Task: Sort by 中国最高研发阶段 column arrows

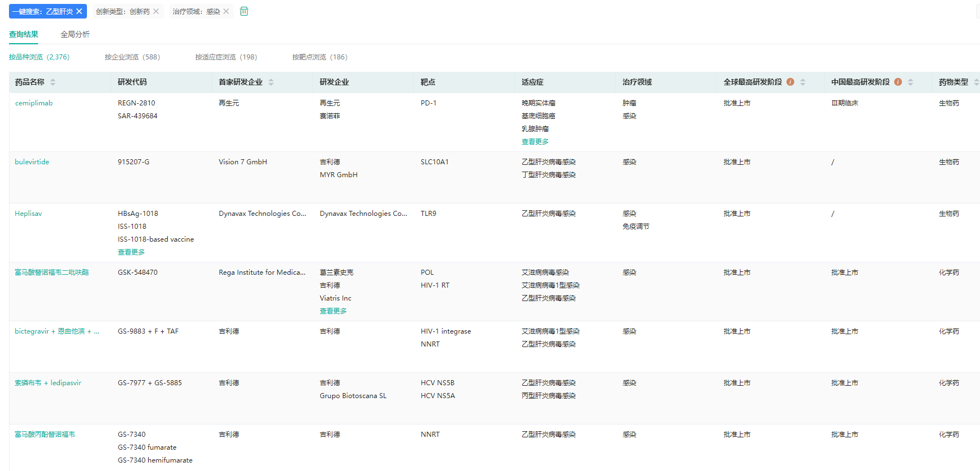Action: [x=910, y=82]
